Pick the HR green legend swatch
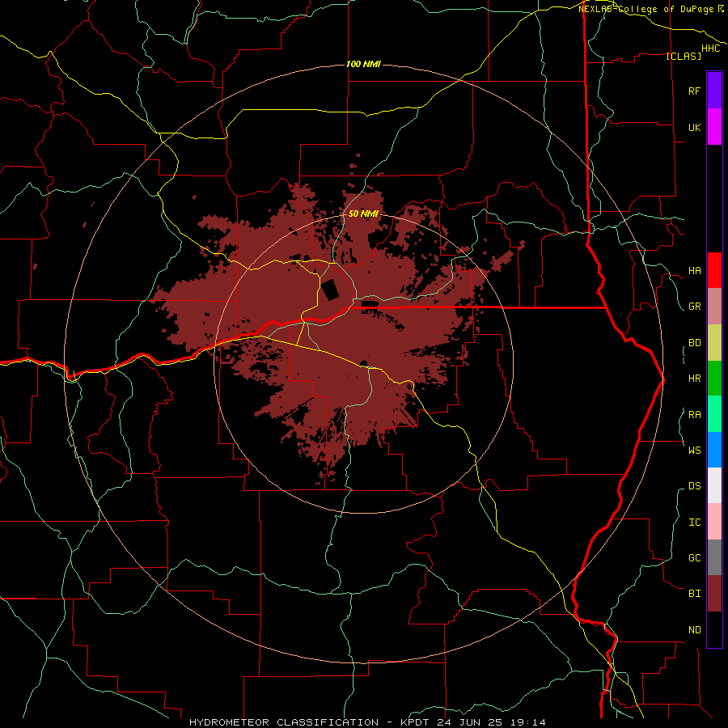Image resolution: width=728 pixels, height=728 pixels. (x=714, y=379)
